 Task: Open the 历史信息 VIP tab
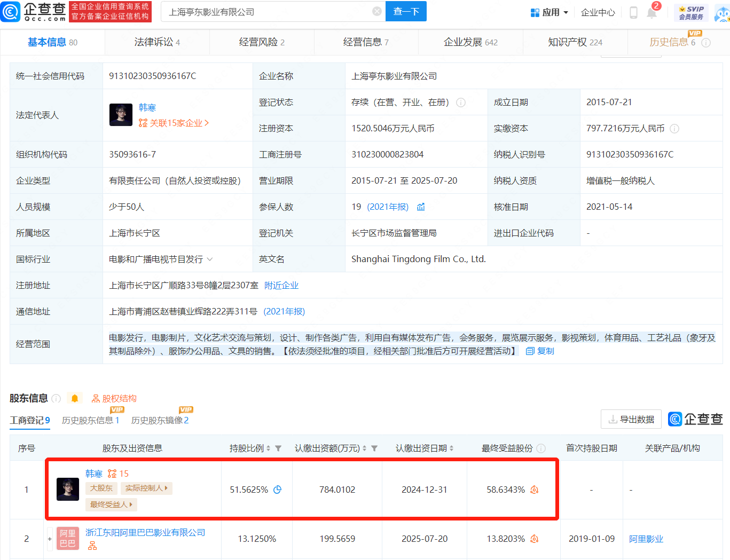point(672,43)
